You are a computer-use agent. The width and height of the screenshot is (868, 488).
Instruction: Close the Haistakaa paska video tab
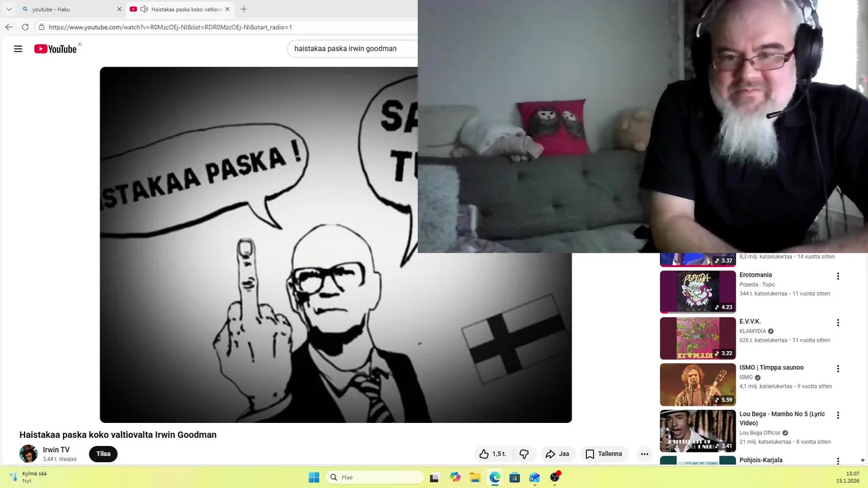pyautogui.click(x=227, y=9)
